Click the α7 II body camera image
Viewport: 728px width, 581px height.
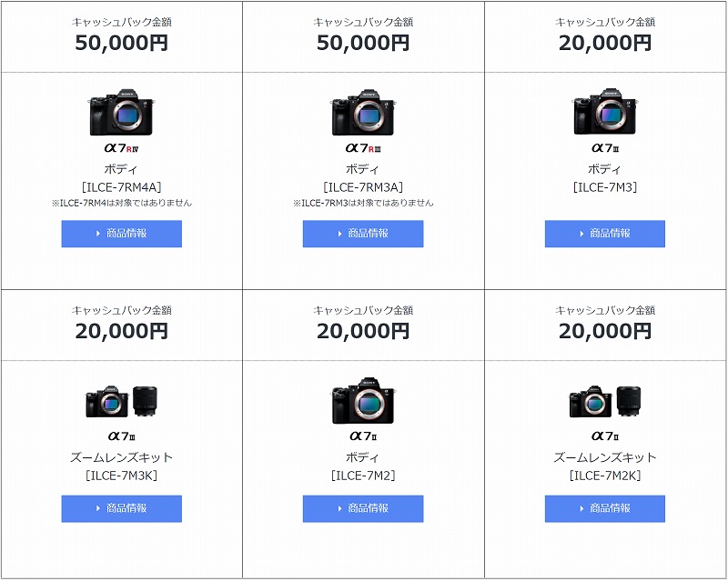pos(363,400)
